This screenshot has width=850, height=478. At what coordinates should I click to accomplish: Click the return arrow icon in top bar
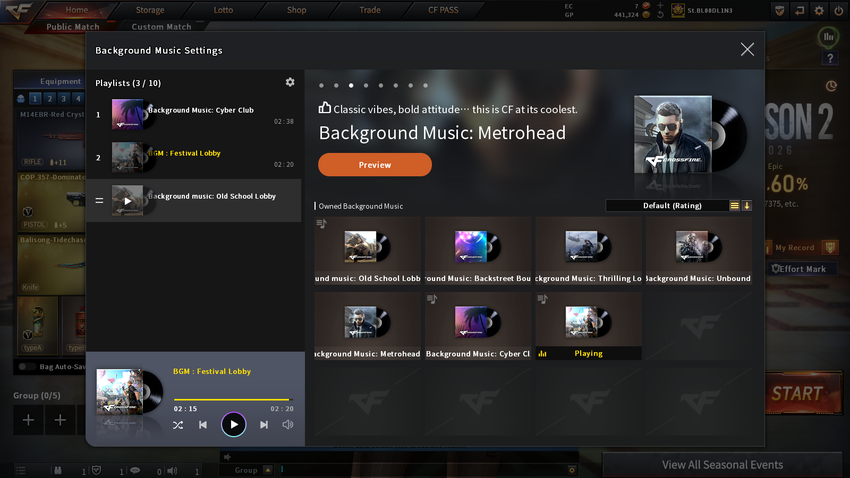click(x=800, y=10)
